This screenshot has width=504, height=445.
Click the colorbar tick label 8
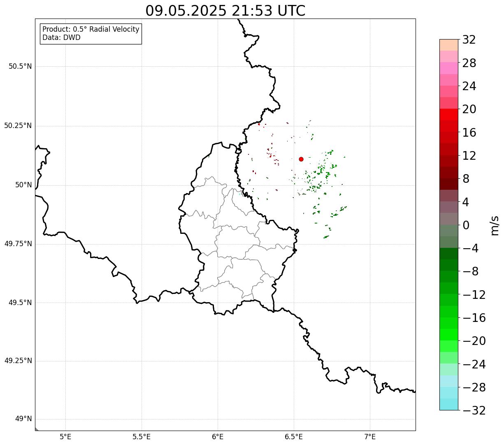click(x=466, y=179)
